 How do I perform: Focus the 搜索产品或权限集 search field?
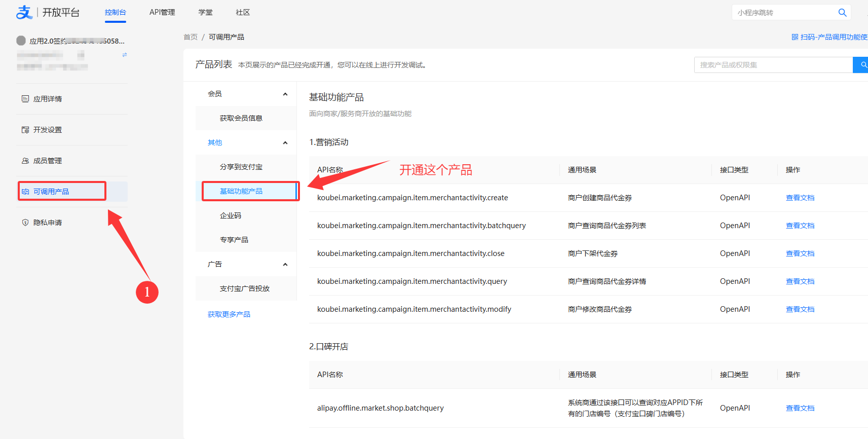(x=773, y=65)
